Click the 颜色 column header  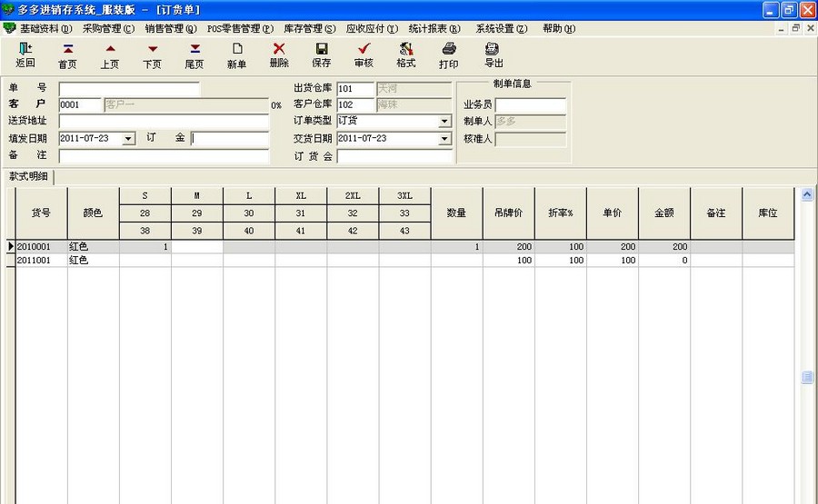point(94,213)
